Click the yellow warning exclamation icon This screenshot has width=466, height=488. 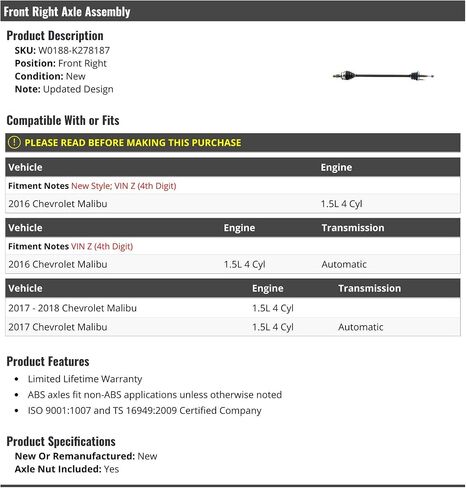[14, 142]
